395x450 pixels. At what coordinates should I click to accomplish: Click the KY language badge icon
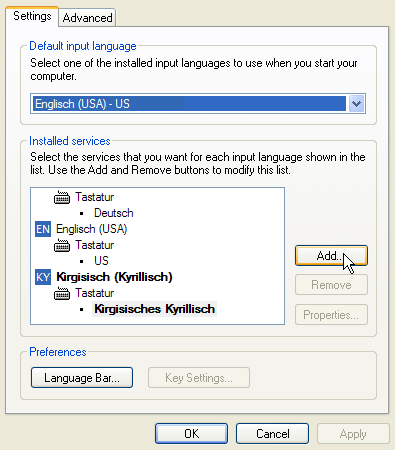(43, 277)
